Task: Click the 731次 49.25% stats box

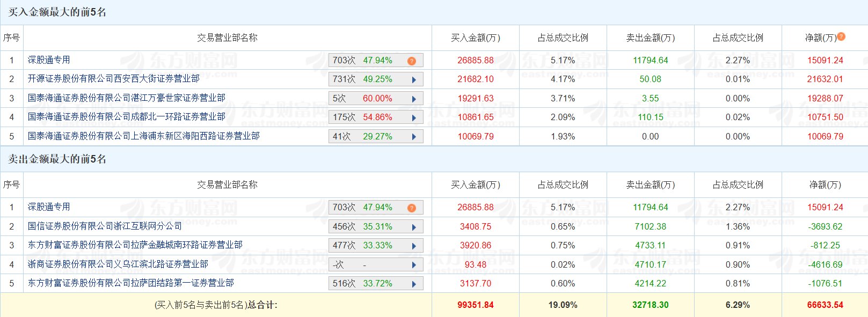Action: (x=370, y=79)
